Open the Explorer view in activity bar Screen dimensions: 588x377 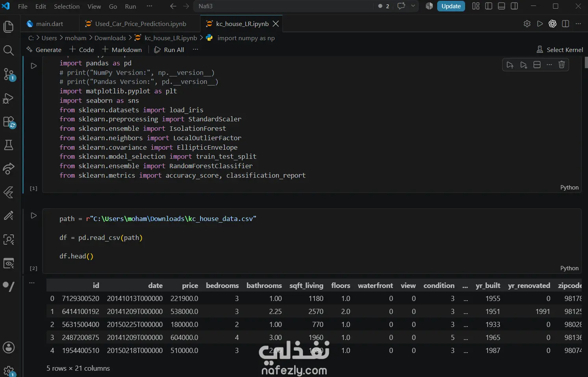click(8, 27)
